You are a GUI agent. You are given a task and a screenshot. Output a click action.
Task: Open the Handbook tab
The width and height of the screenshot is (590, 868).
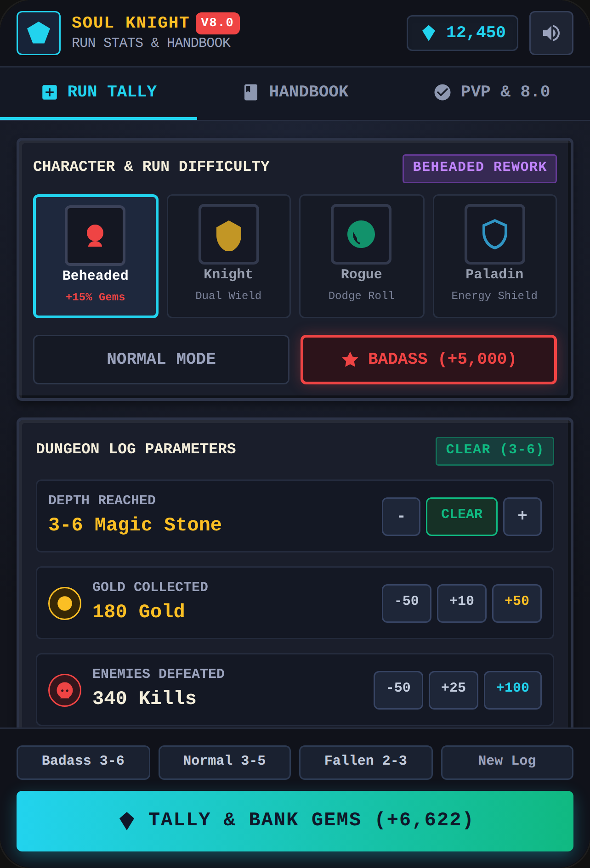coord(296,92)
